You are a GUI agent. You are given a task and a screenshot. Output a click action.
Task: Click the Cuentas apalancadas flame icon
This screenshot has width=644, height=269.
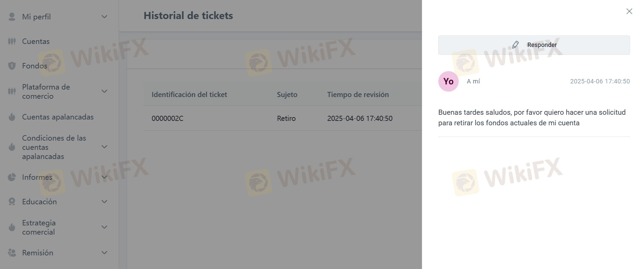pos(12,117)
